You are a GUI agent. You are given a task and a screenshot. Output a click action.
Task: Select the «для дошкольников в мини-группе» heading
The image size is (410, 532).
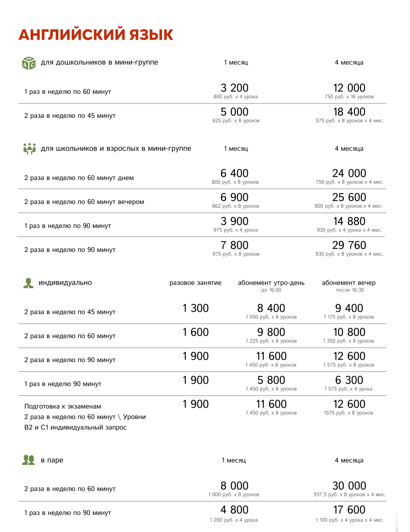(99, 63)
